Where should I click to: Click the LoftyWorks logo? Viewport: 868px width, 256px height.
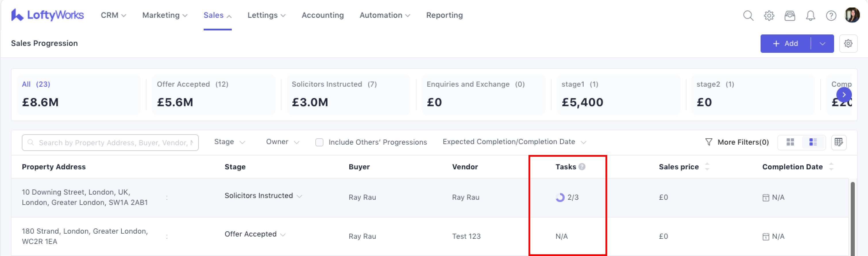coord(47,15)
